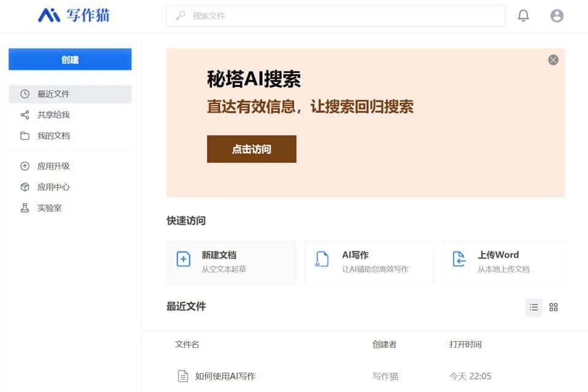Click 从空文本起草 subtitle
The image size is (588, 392).
click(224, 269)
